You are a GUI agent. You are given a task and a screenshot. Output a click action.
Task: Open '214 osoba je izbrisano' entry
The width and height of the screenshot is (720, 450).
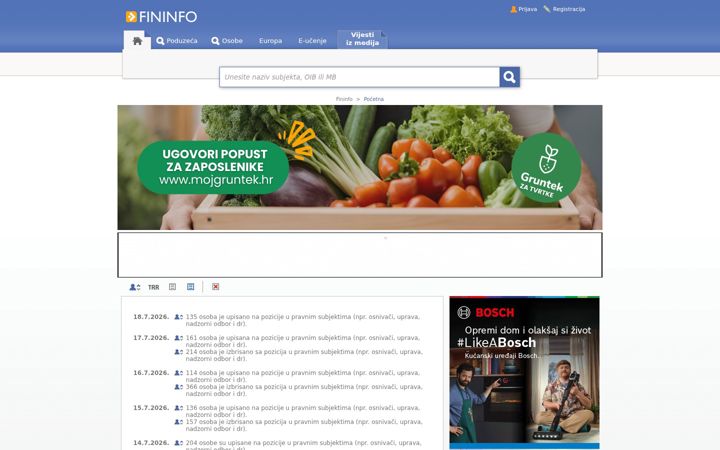pyautogui.click(x=304, y=355)
